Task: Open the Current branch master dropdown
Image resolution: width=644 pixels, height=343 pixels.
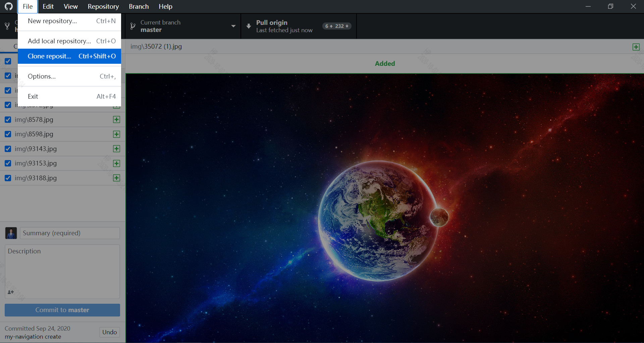Action: pos(183,26)
